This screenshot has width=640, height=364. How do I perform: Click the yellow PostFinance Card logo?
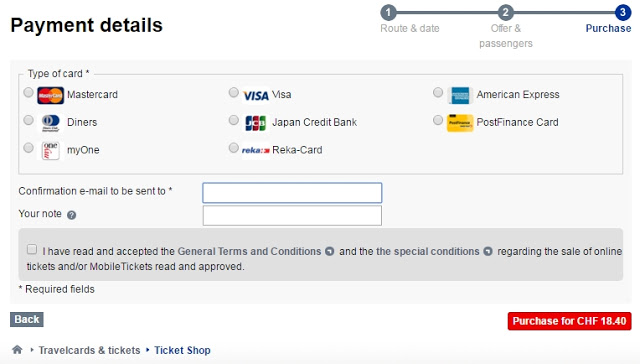pos(460,122)
